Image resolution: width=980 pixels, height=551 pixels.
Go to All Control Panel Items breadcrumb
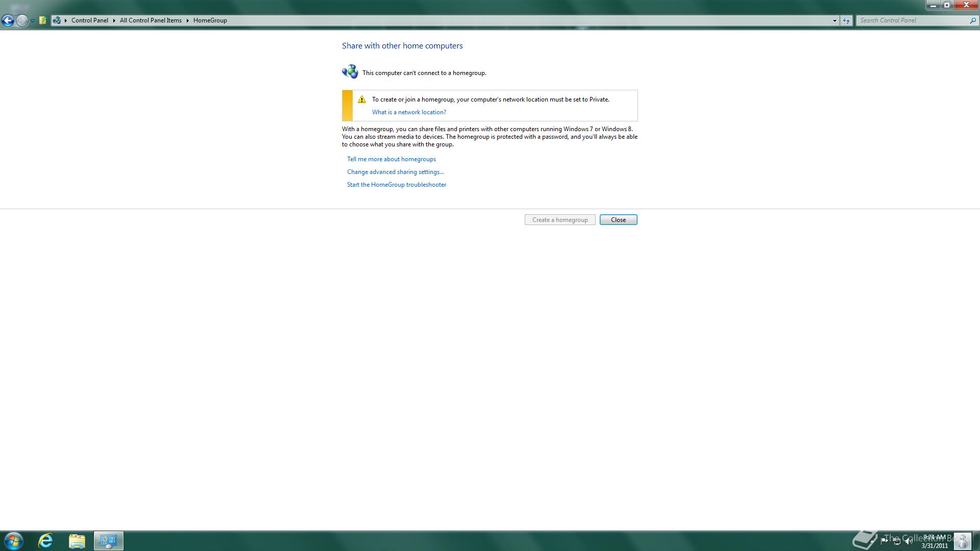151,20
